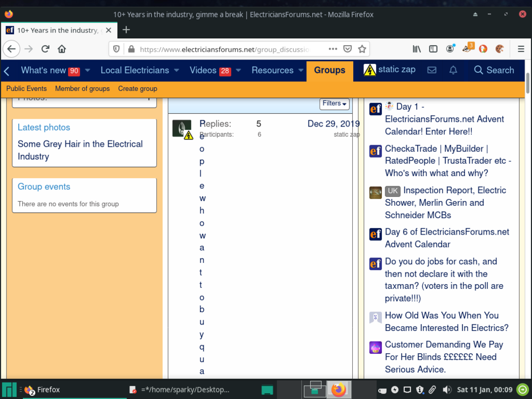The width and height of the screenshot is (532, 399).
Task: Reload the current page
Action: 45,49
